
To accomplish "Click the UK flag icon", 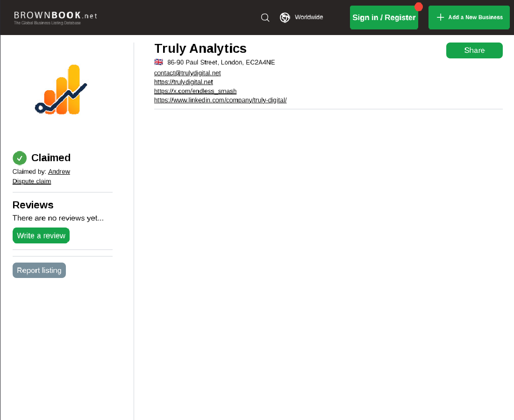I will [159, 62].
